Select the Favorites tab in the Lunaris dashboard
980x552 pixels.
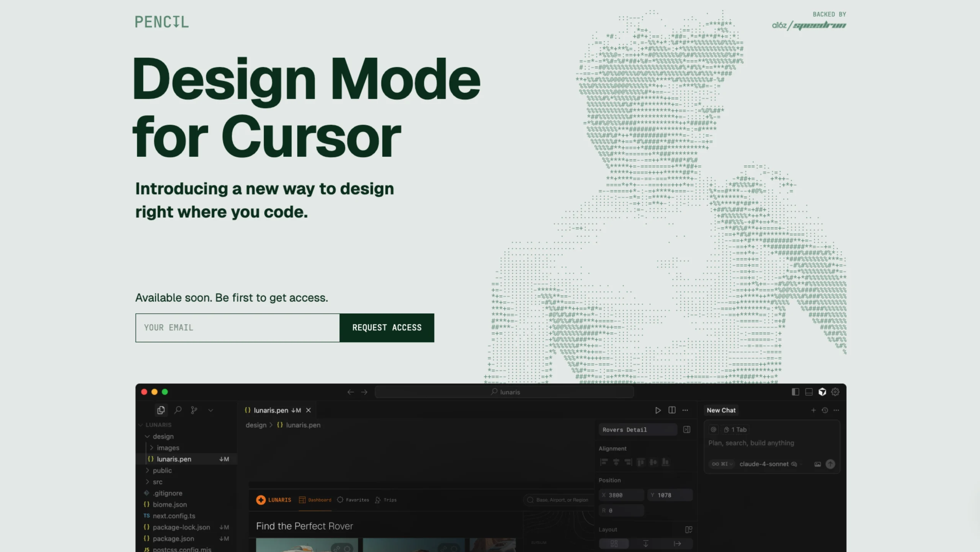click(x=353, y=500)
